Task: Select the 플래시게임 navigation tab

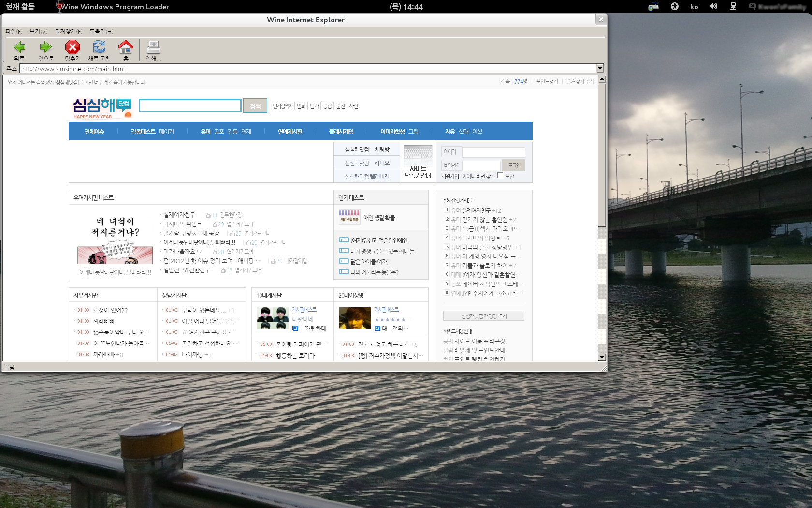Action: click(341, 132)
